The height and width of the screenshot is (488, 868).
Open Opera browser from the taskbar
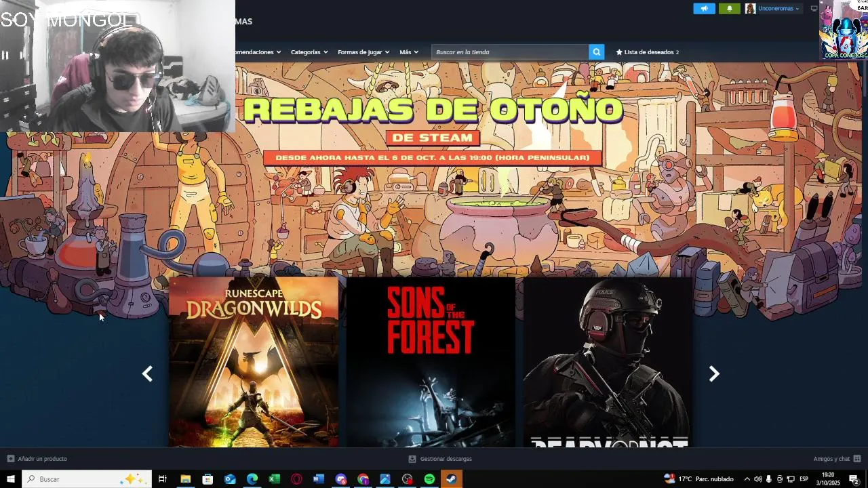pos(296,479)
